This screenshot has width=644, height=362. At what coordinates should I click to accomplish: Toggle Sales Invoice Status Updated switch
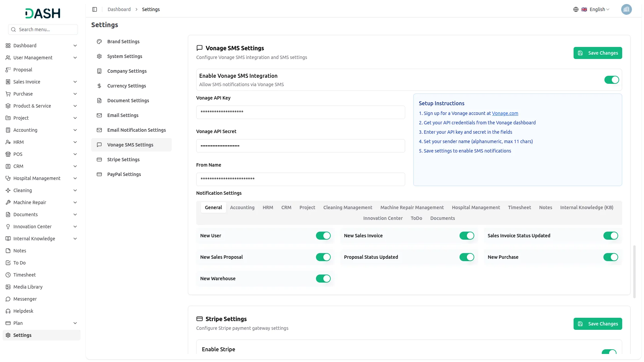[x=610, y=236]
